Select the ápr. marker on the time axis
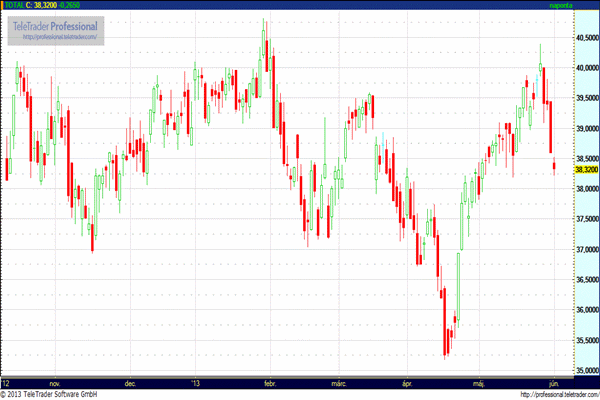The height and width of the screenshot is (400, 600). point(407,382)
